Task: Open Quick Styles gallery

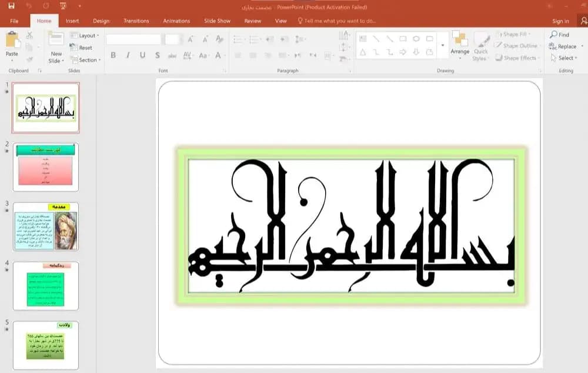Action: coord(481,47)
